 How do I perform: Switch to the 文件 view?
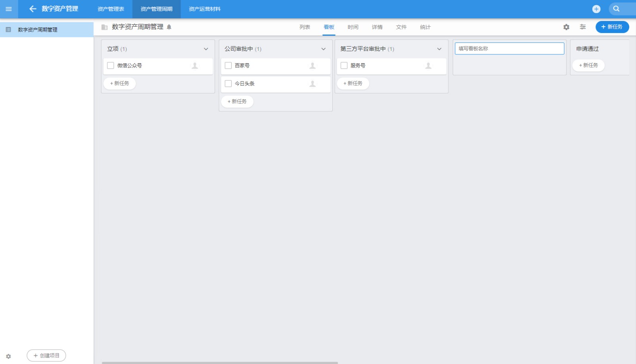(x=401, y=27)
